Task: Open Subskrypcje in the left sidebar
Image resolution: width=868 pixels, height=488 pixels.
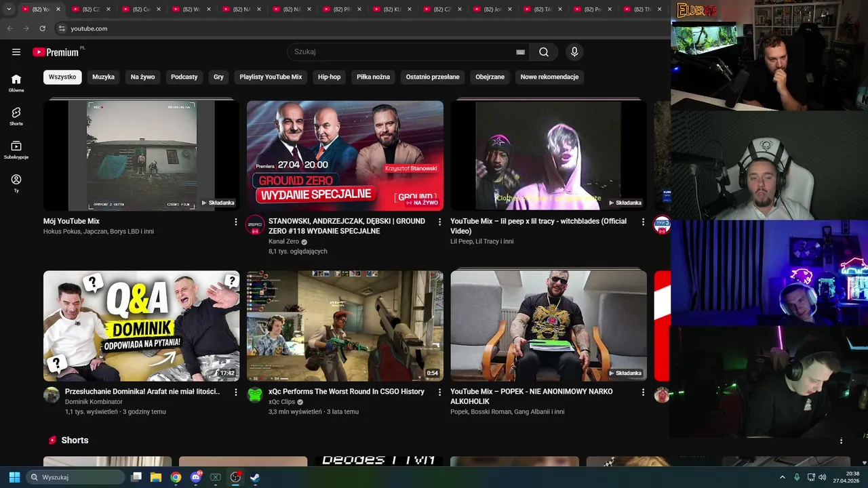Action: [x=16, y=150]
